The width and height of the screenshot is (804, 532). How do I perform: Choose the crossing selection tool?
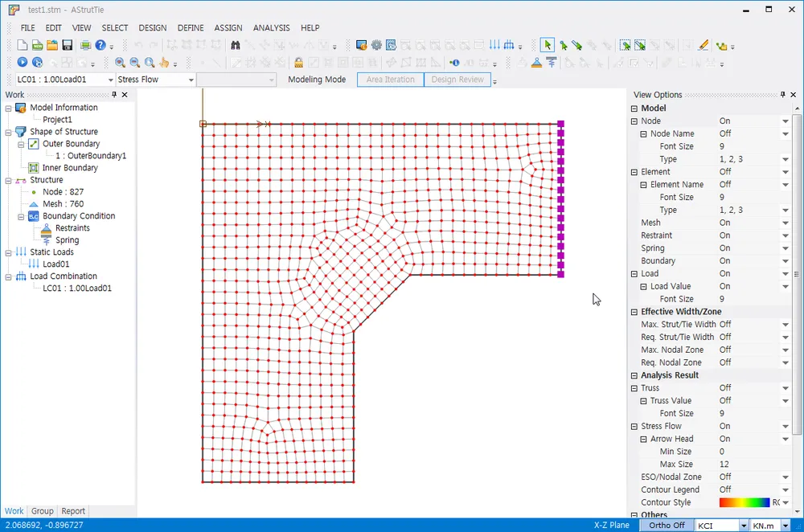640,46
